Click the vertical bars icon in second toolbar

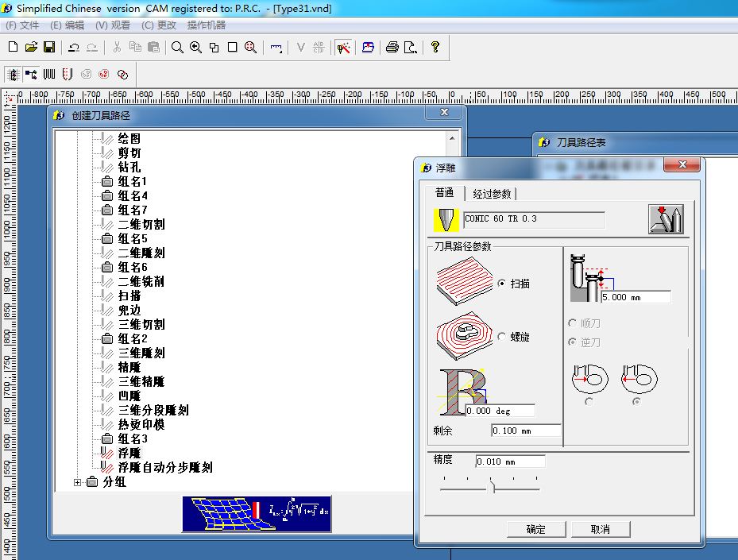pyautogui.click(x=49, y=75)
